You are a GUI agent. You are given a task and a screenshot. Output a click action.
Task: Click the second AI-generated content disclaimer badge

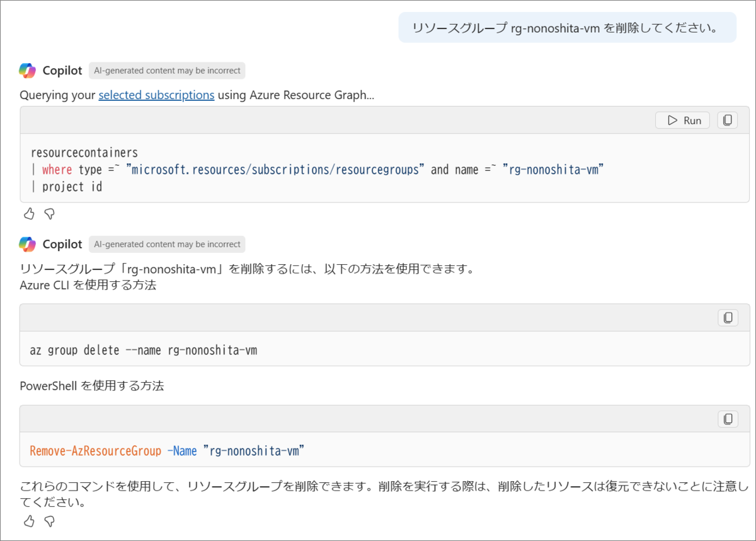167,244
